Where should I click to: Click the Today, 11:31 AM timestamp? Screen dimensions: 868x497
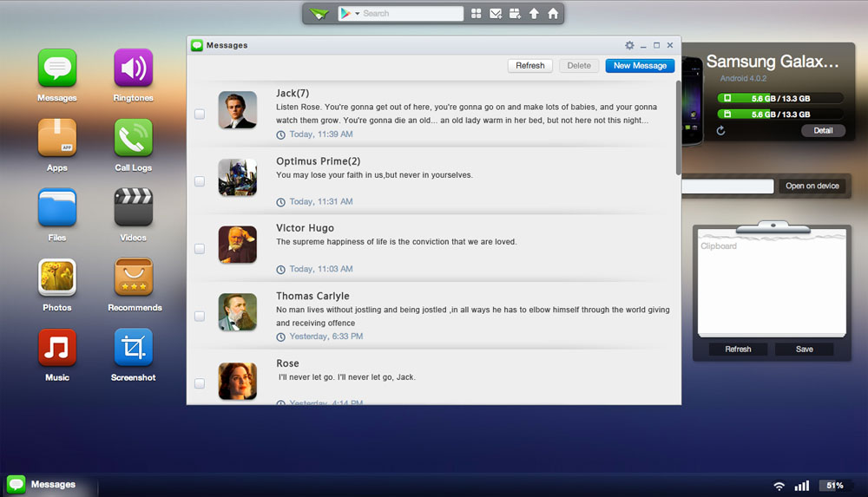[x=320, y=202]
